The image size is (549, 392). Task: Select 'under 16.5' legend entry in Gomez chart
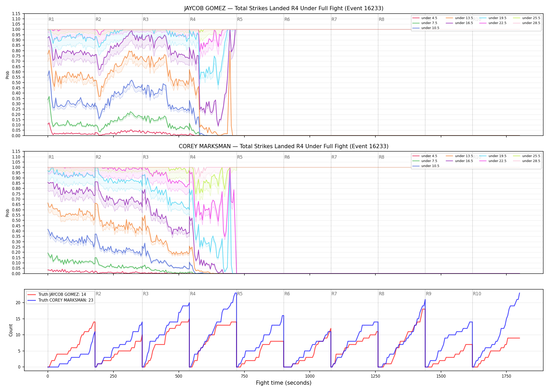[460, 23]
